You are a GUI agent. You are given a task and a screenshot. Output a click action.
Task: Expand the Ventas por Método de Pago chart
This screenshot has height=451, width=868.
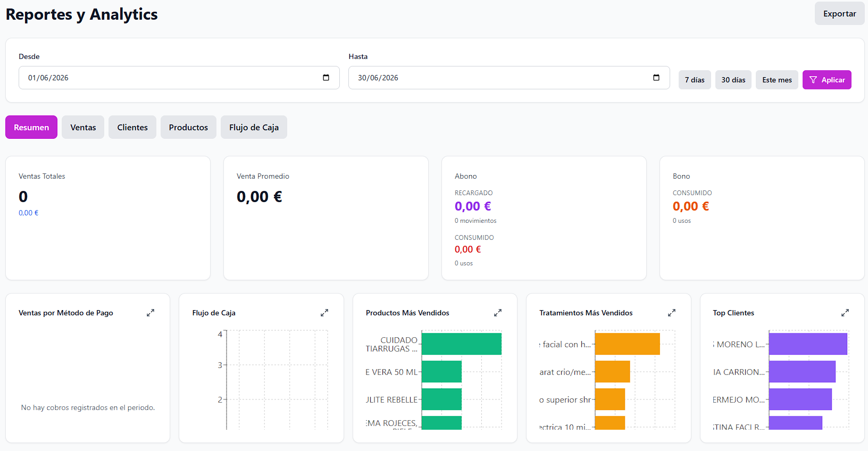click(x=151, y=313)
